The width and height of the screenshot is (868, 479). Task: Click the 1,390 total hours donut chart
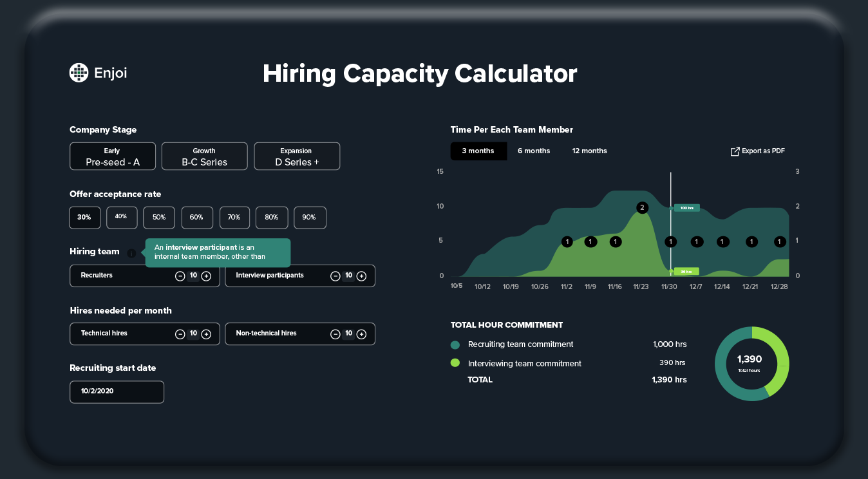(x=751, y=364)
